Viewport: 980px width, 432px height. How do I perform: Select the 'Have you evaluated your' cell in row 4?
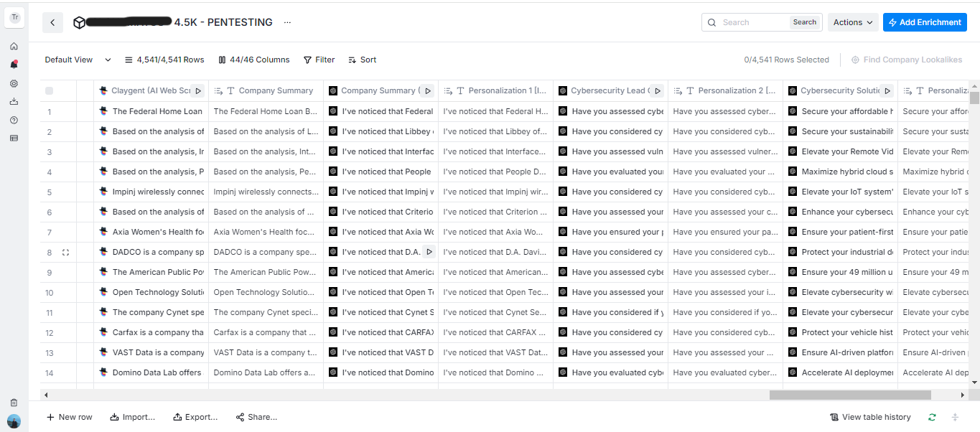(x=610, y=172)
